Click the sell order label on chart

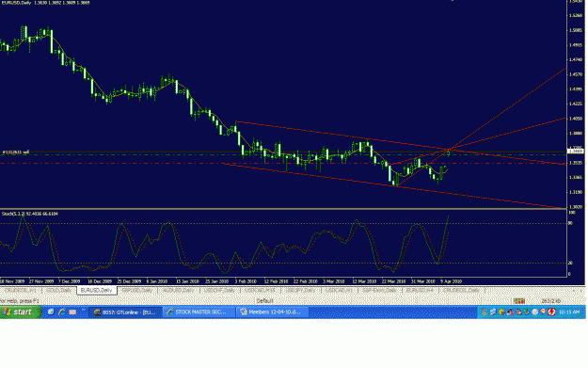(16, 152)
